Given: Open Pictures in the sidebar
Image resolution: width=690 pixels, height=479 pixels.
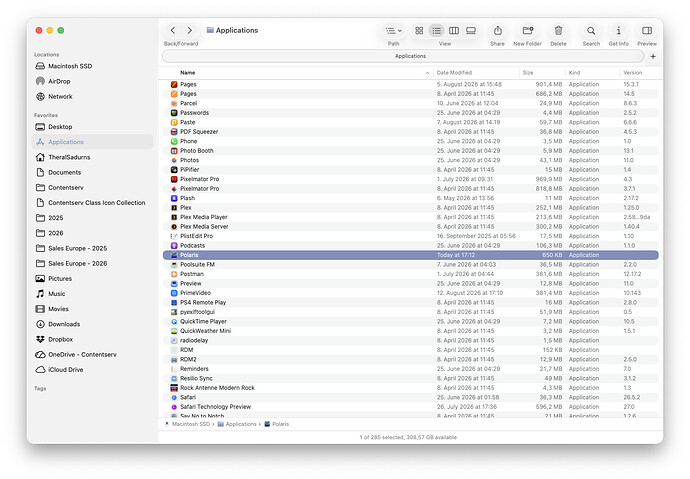Looking at the screenshot, I should [x=92, y=278].
